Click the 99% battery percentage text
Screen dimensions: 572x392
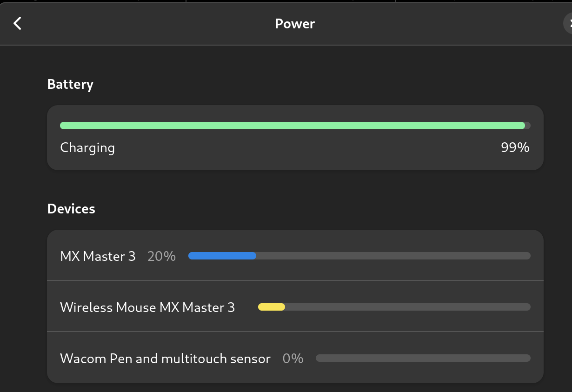pos(515,147)
